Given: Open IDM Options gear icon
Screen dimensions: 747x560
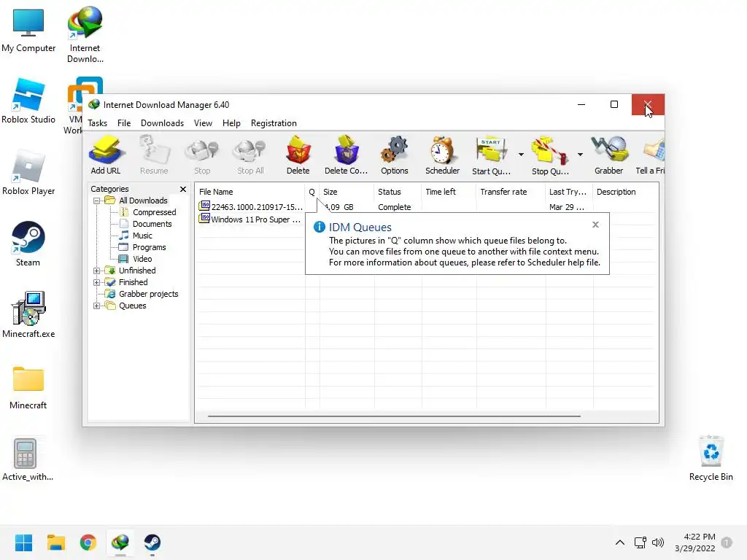Looking at the screenshot, I should 395,155.
